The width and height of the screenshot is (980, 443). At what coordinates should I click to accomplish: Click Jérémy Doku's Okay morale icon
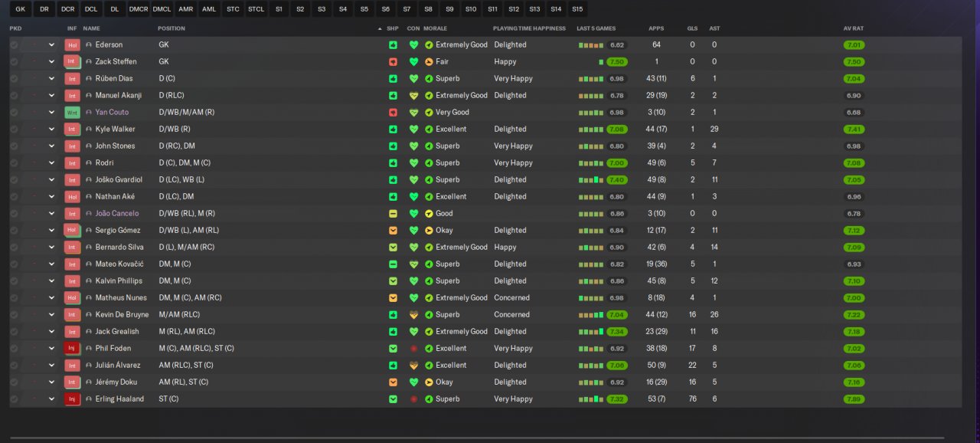coord(429,382)
